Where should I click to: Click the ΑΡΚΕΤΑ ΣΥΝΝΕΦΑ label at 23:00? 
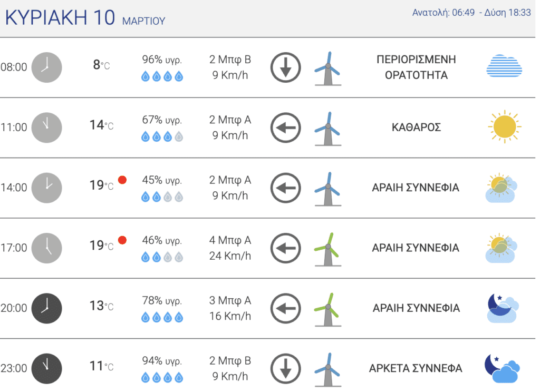point(416,368)
